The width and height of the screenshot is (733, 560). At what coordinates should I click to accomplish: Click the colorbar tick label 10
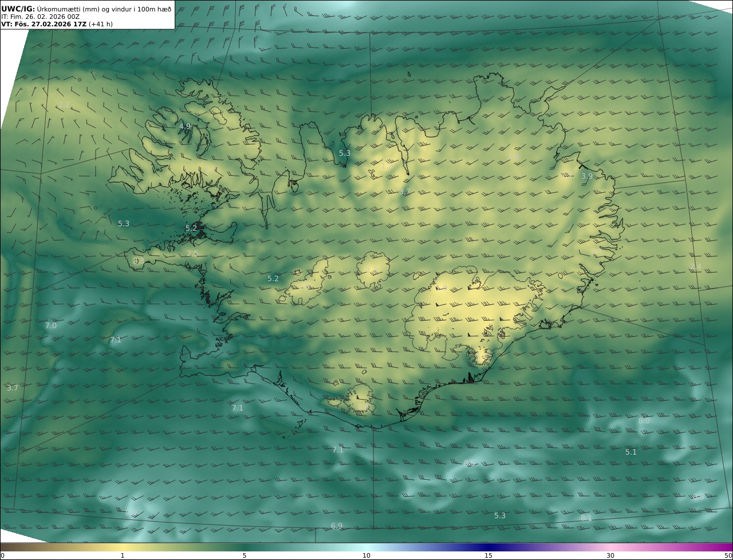(x=366, y=555)
